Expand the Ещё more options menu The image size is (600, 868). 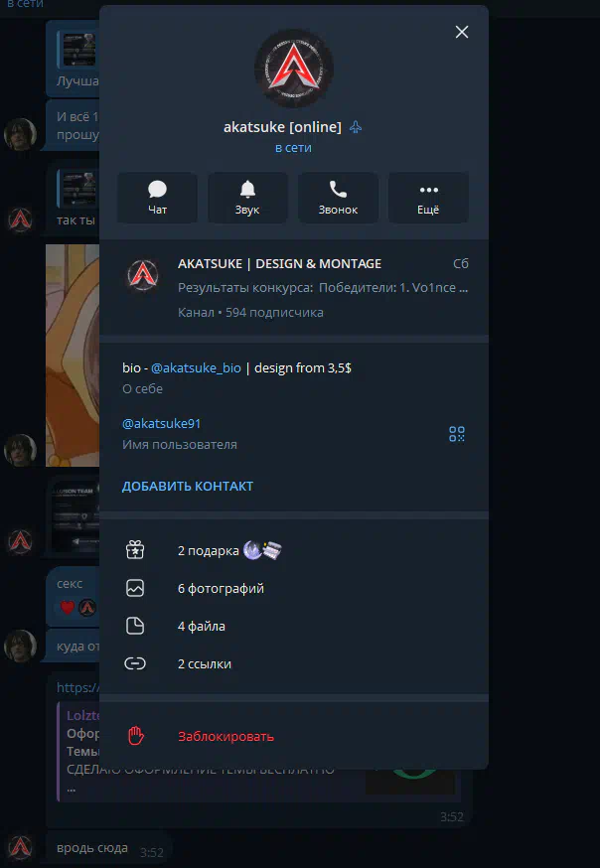[x=428, y=198]
